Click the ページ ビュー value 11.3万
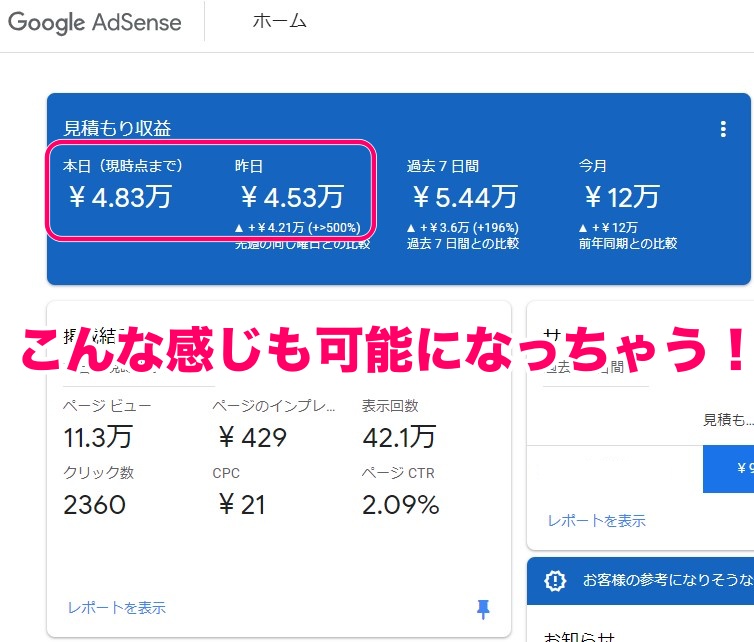 tap(98, 437)
